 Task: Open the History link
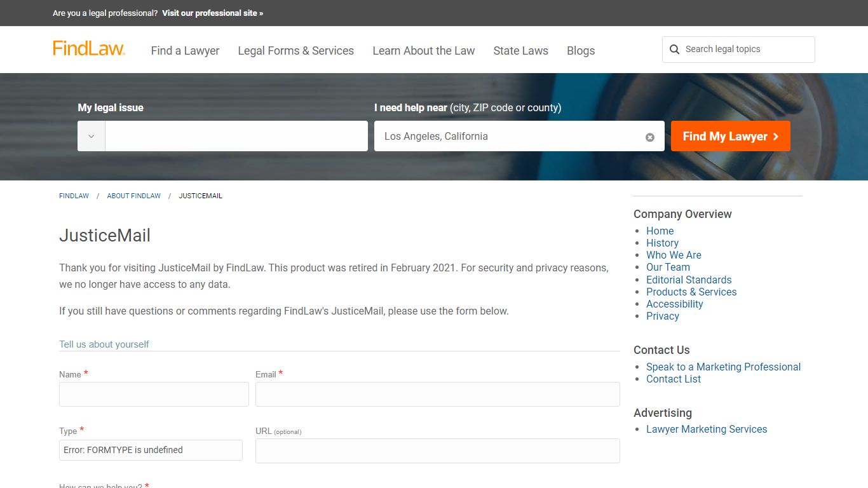[x=662, y=243]
